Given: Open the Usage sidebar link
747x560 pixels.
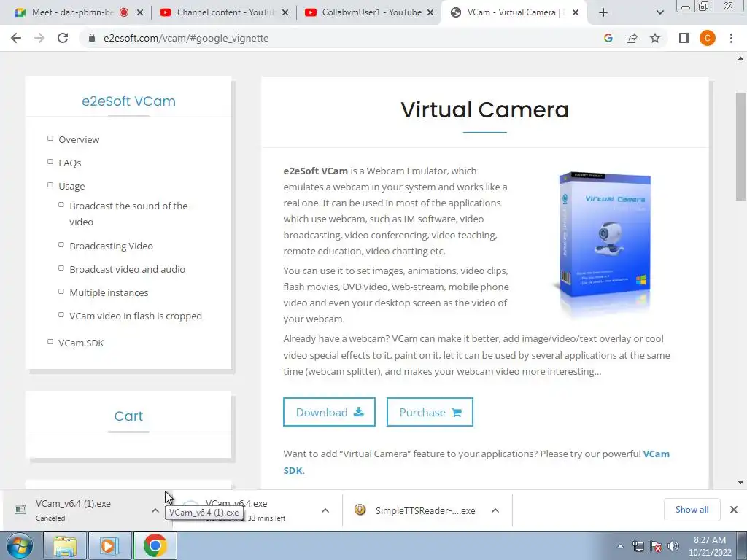Looking at the screenshot, I should coord(71,186).
